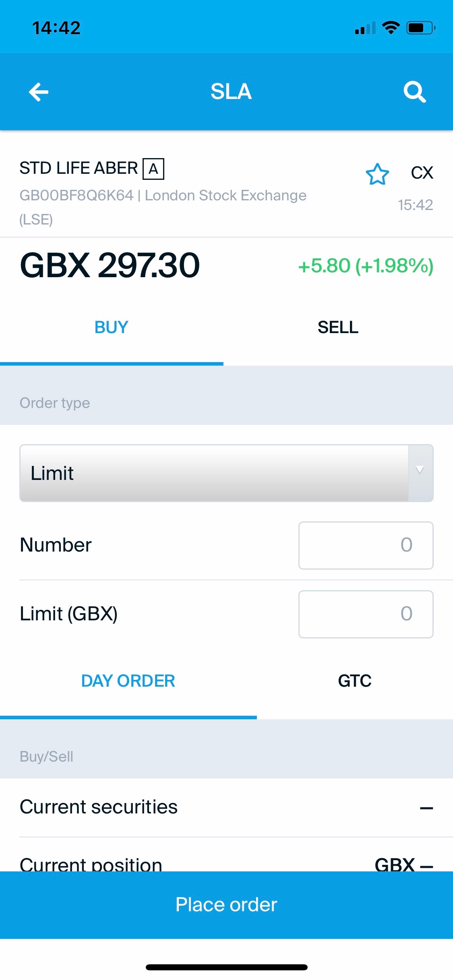This screenshot has width=453, height=980.
Task: Tap the boxed A badge beside STD LIFE ABER
Action: (153, 169)
